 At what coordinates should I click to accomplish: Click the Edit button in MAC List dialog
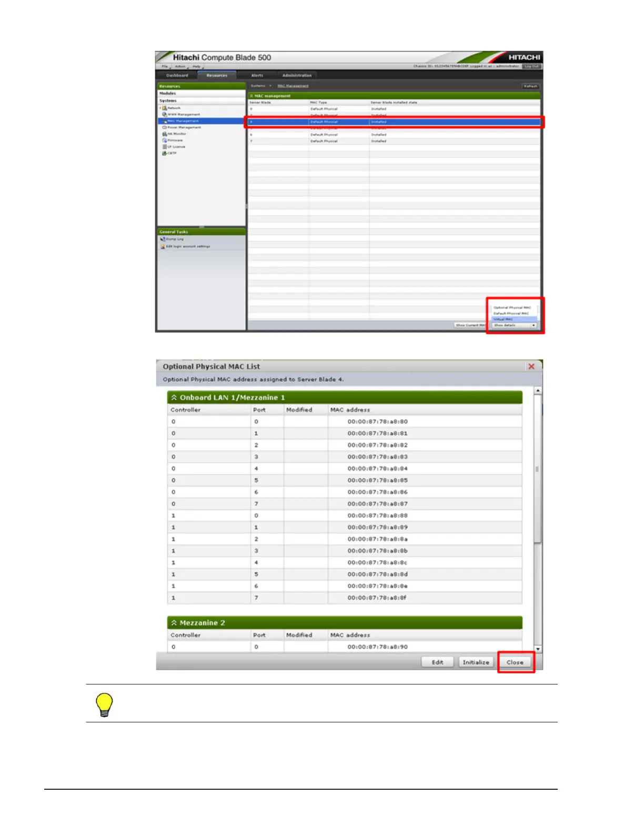pos(438,662)
